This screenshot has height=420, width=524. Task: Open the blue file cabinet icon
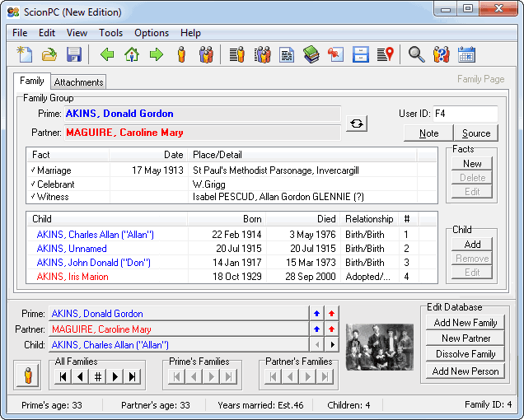click(x=361, y=54)
